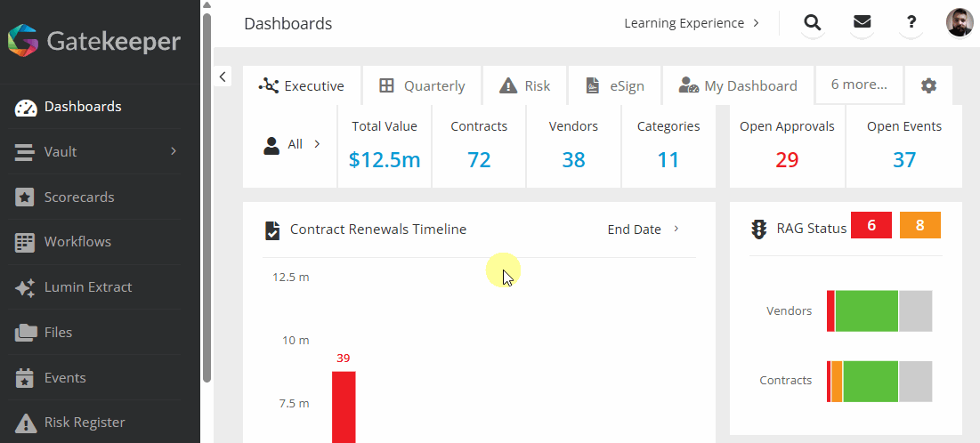Click the user profile avatar

tap(960, 23)
